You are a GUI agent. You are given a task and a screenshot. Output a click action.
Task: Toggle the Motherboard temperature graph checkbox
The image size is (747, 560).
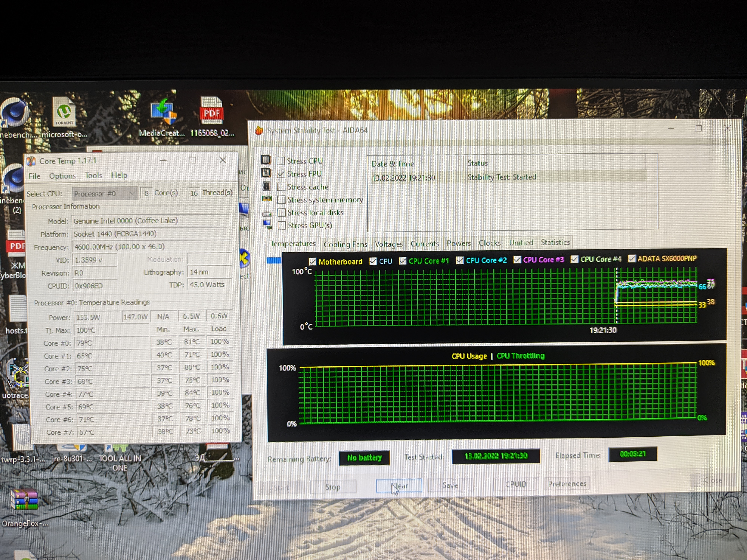pyautogui.click(x=312, y=262)
